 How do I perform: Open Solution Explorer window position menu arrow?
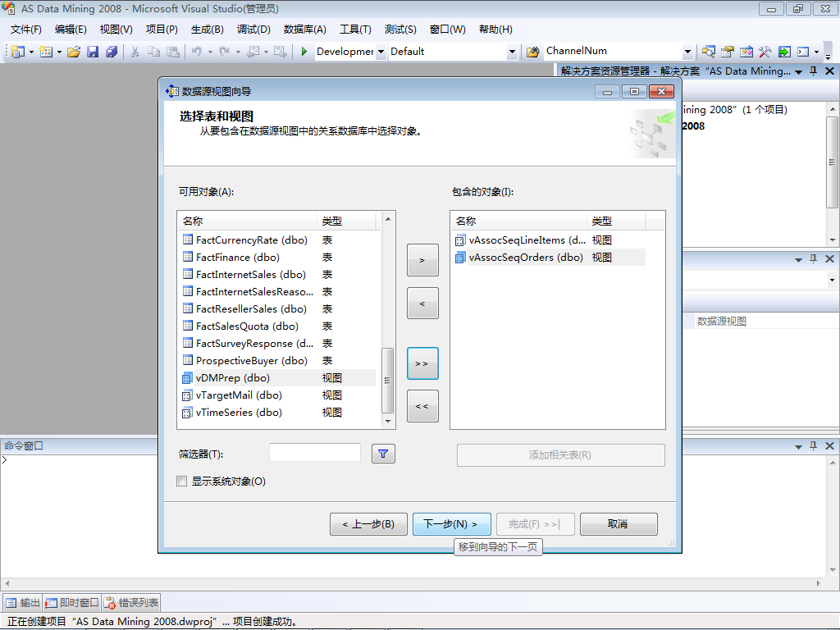(798, 71)
